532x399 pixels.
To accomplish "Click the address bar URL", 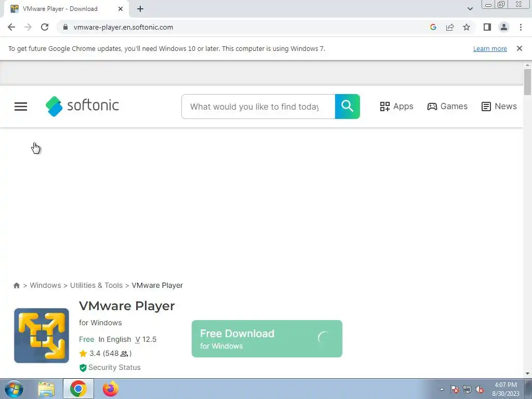I will click(x=123, y=27).
